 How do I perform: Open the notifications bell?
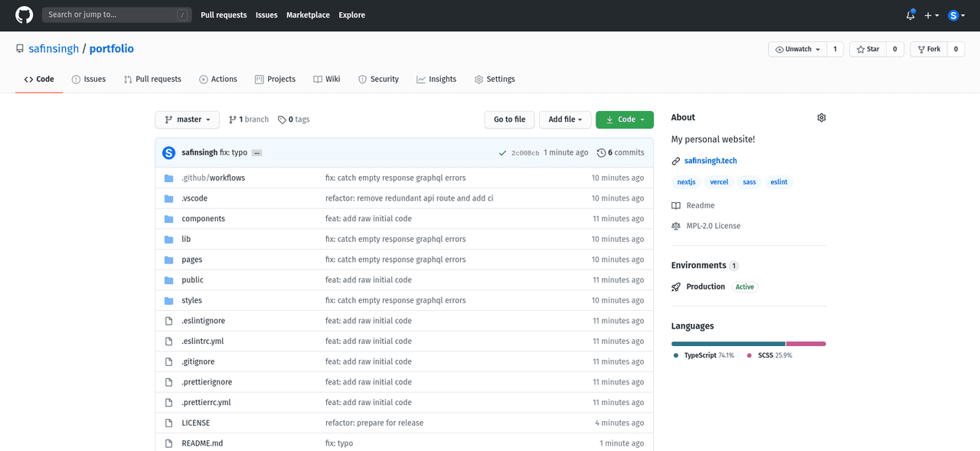(x=910, y=15)
